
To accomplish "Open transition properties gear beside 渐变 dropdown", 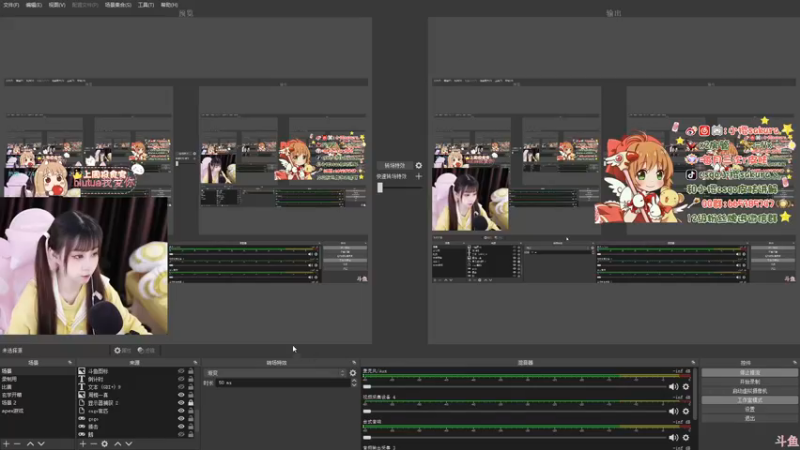I will 353,373.
